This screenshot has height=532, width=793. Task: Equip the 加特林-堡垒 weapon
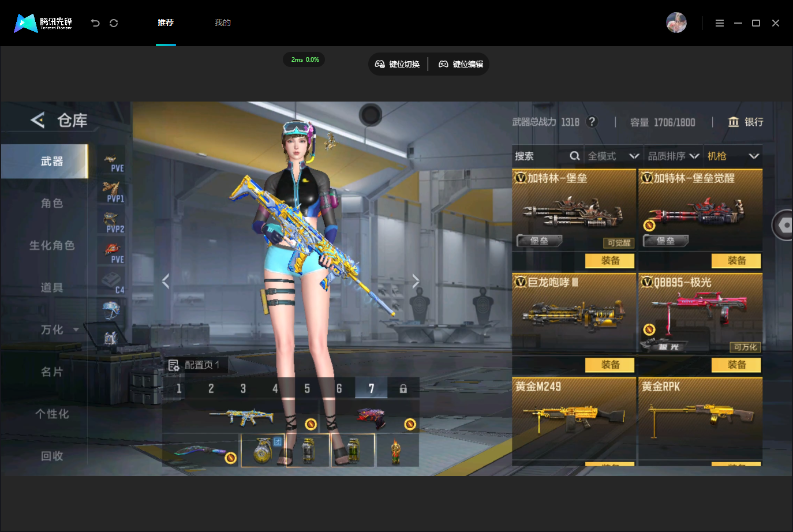point(610,261)
